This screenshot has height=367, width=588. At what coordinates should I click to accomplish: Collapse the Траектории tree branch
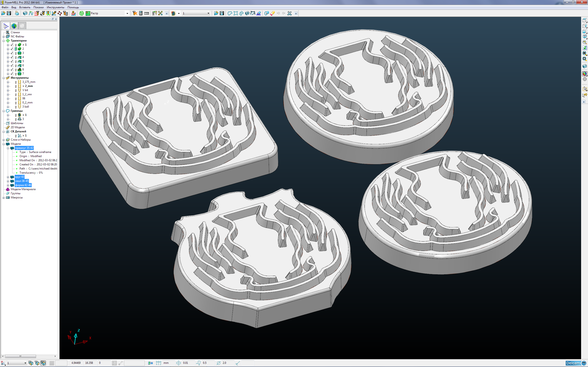(4, 41)
